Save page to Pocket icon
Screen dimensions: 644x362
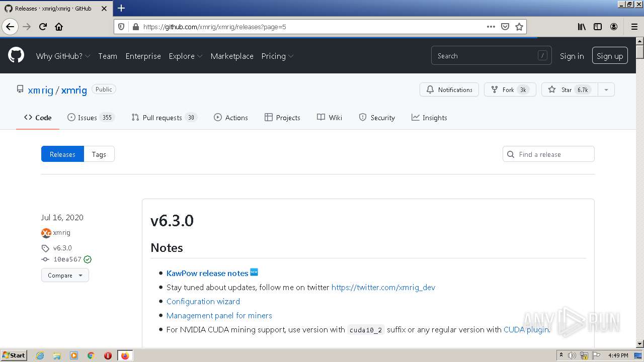[505, 27]
